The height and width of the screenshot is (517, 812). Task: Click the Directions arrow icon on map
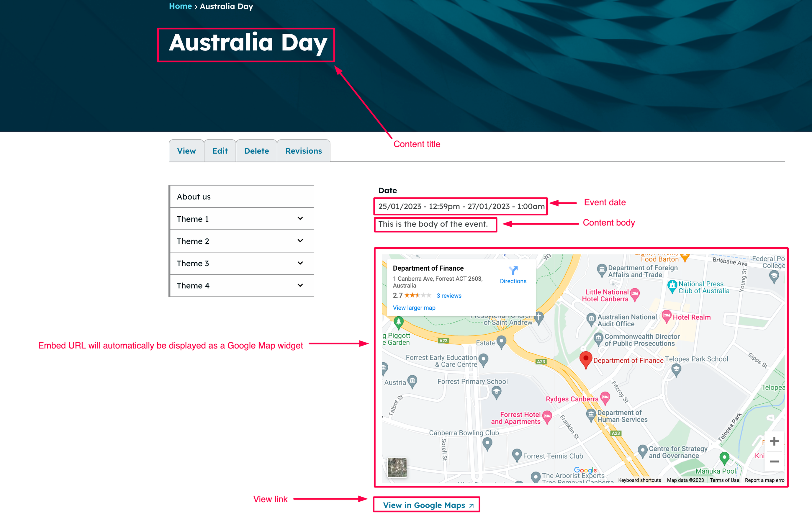coord(513,271)
